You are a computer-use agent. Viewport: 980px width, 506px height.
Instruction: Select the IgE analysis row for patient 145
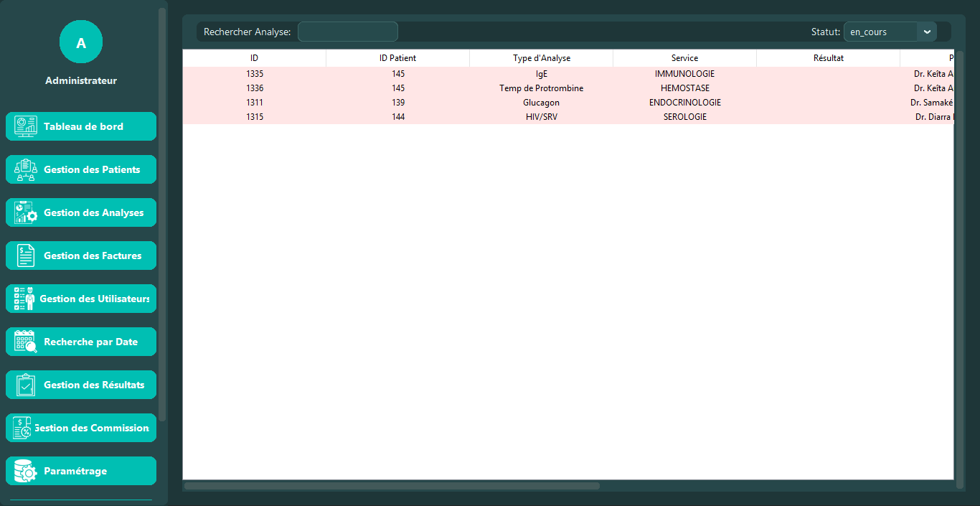pyautogui.click(x=541, y=73)
